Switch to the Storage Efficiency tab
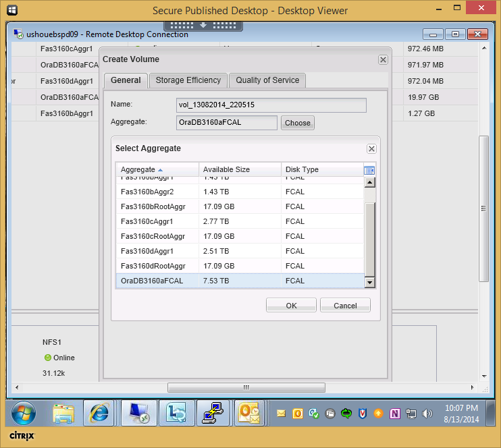The height and width of the screenshot is (448, 501). pyautogui.click(x=188, y=80)
